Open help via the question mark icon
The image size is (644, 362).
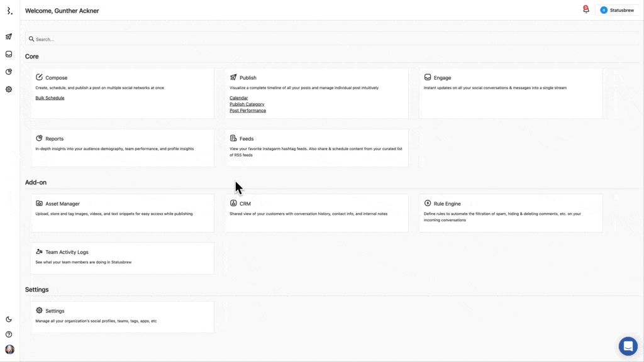[x=8, y=334]
